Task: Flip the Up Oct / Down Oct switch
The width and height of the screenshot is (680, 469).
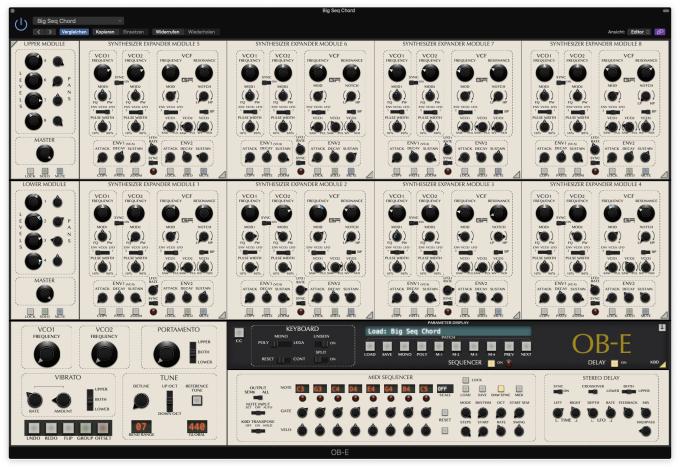Action: point(170,401)
